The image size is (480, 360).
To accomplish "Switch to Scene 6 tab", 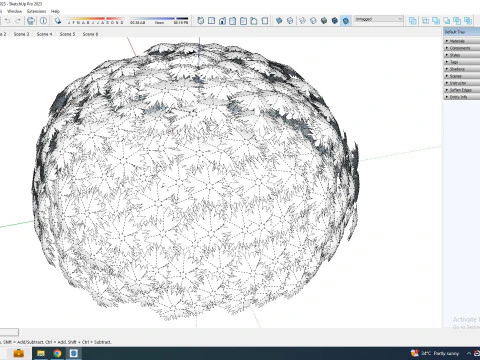I will tap(90, 34).
